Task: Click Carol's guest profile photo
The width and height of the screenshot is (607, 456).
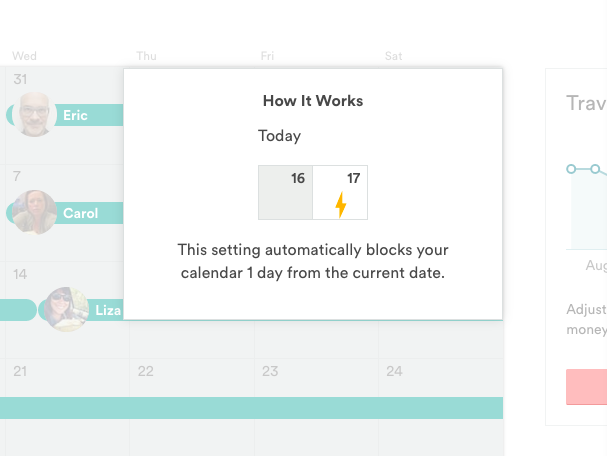Action: (x=35, y=212)
